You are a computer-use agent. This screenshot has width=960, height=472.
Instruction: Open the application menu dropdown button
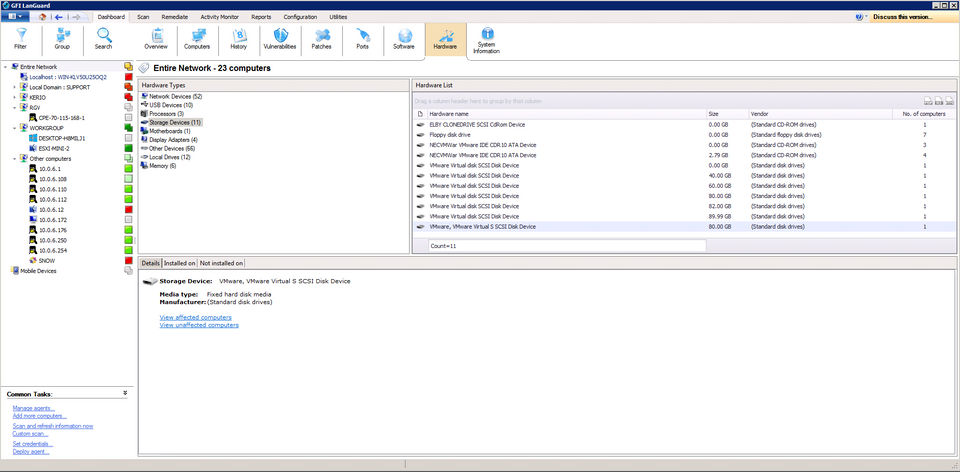click(15, 17)
